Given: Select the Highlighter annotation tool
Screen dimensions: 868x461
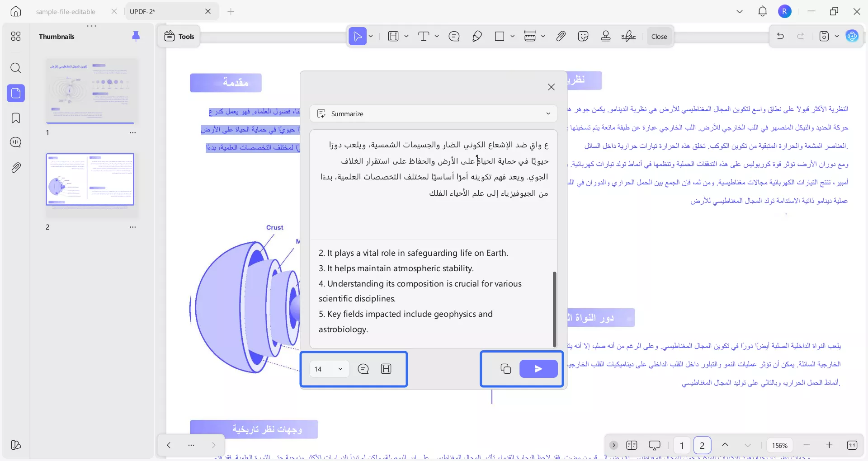Looking at the screenshot, I should point(477,36).
